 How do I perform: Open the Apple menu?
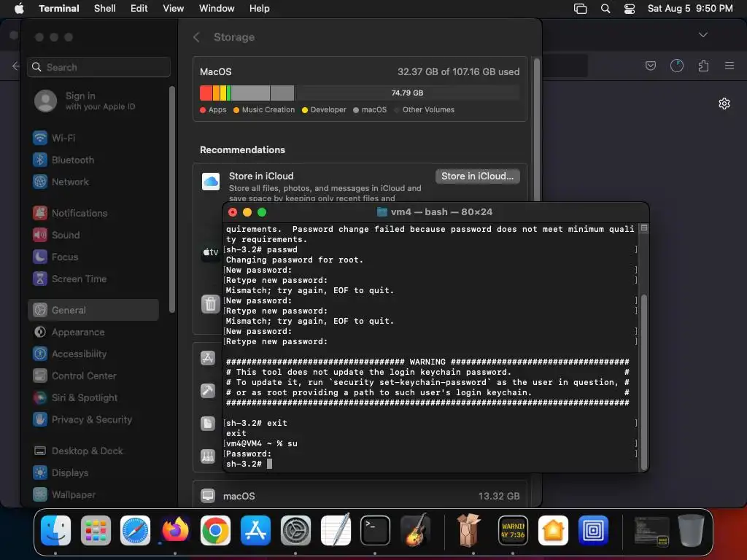[x=19, y=9]
